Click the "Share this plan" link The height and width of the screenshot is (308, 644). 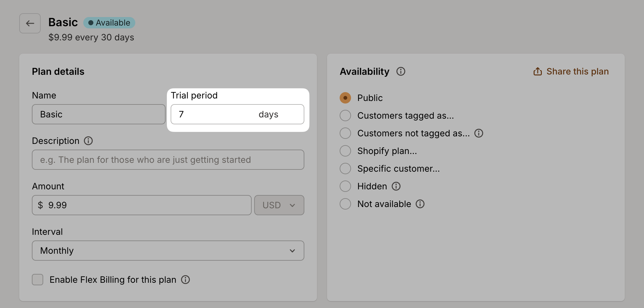pos(577,71)
